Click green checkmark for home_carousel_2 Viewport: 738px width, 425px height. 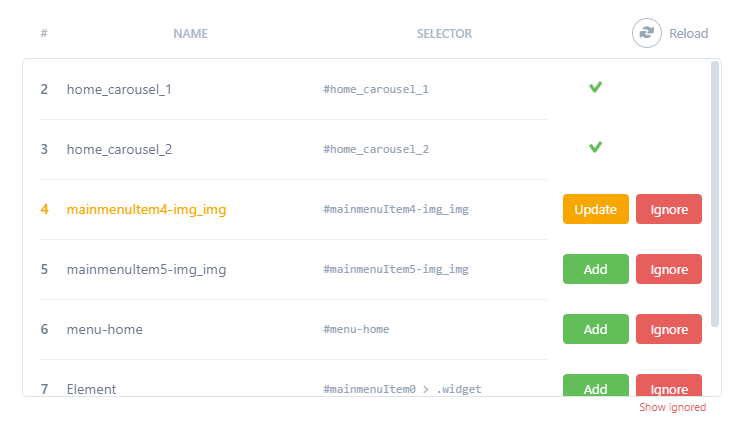click(x=595, y=147)
